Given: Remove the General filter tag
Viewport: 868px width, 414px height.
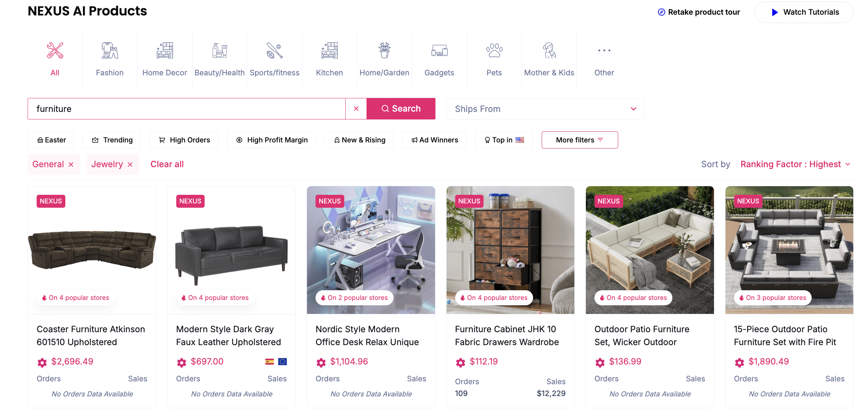Looking at the screenshot, I should pyautogui.click(x=71, y=164).
